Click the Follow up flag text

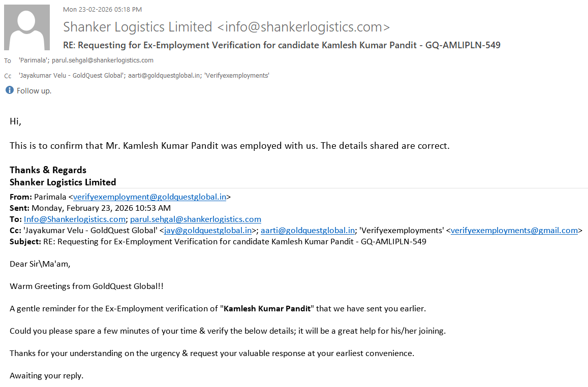pyautogui.click(x=34, y=91)
